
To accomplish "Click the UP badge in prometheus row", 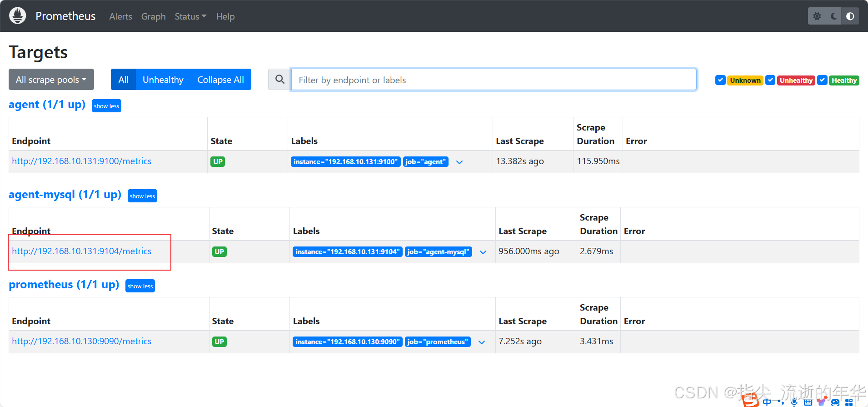I will click(219, 342).
